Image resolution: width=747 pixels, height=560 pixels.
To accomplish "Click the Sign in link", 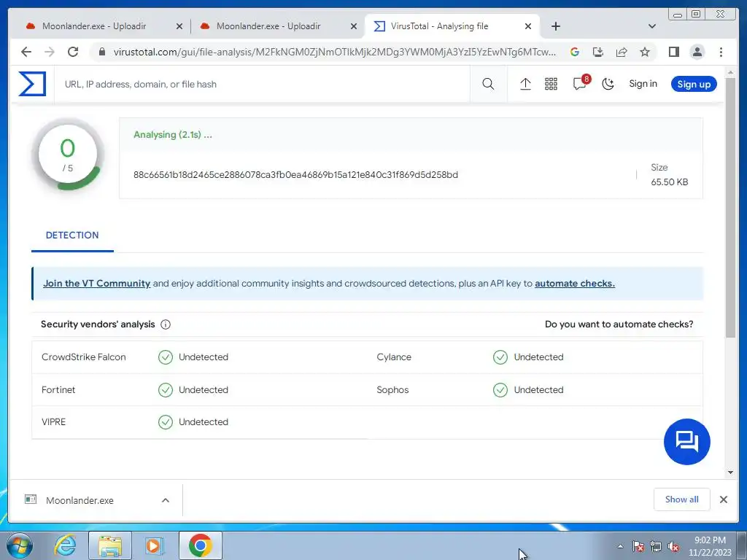I will (x=643, y=84).
